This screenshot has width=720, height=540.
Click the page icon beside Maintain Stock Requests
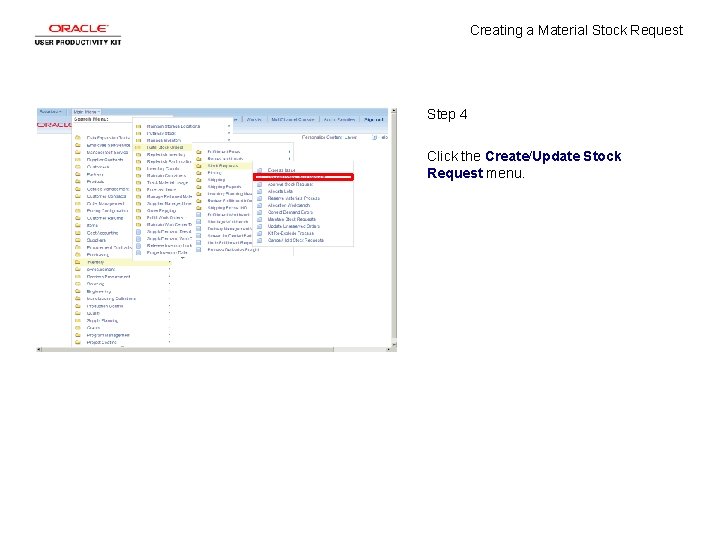pyautogui.click(x=259, y=219)
